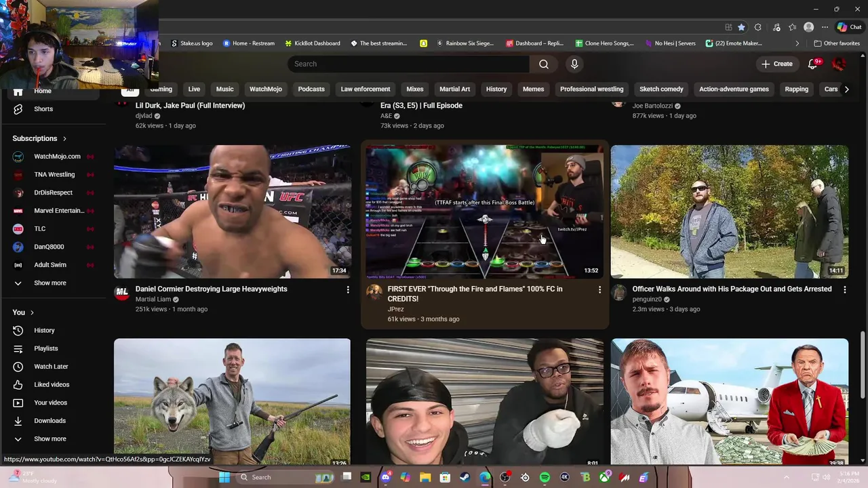868x488 pixels.
Task: Play Officer Walks Around video thumbnail
Action: [730, 211]
